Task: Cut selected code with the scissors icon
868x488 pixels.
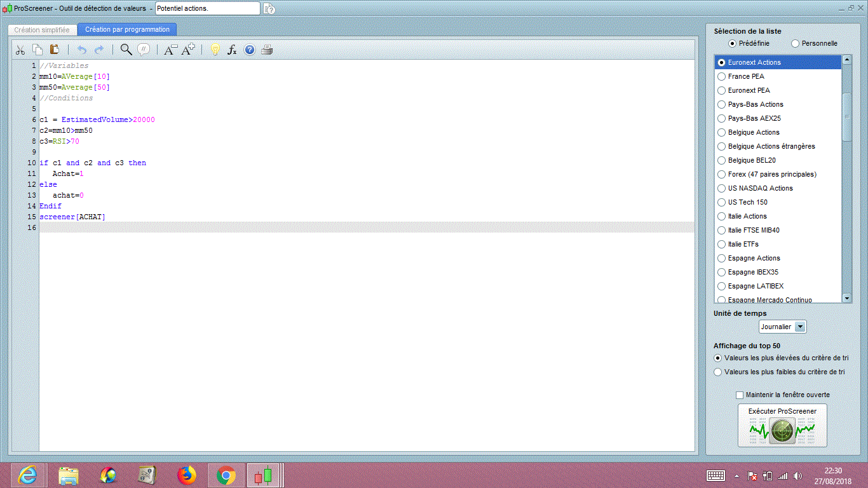Action: [20, 50]
